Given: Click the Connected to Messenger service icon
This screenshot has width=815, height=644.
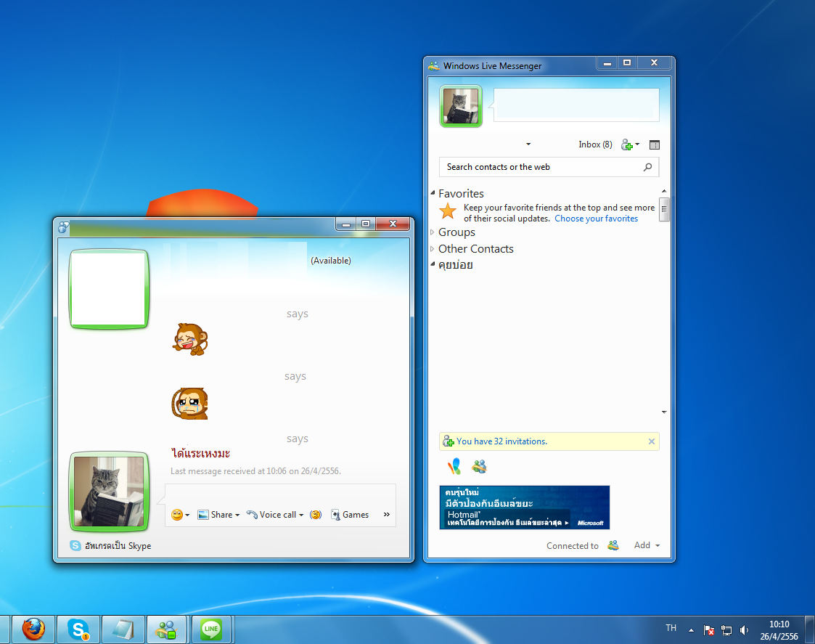Looking at the screenshot, I should point(613,545).
